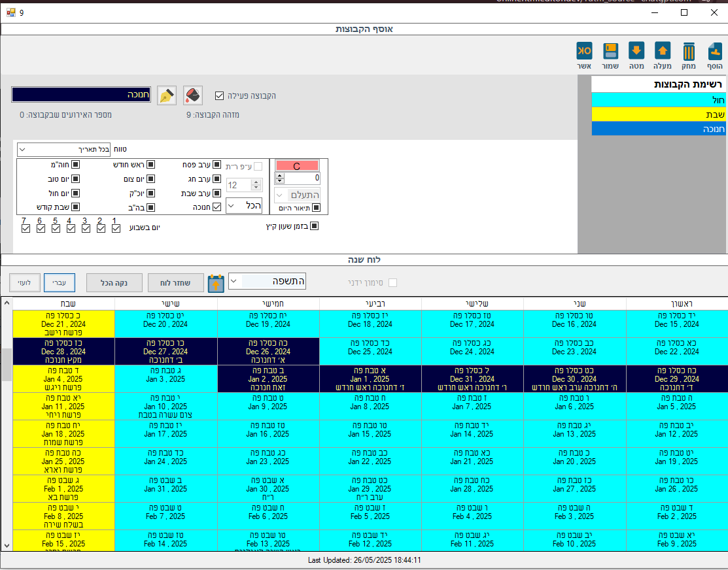The image size is (728, 570).
Task: Toggle the ראש חודש checkbox
Action: click(150, 165)
